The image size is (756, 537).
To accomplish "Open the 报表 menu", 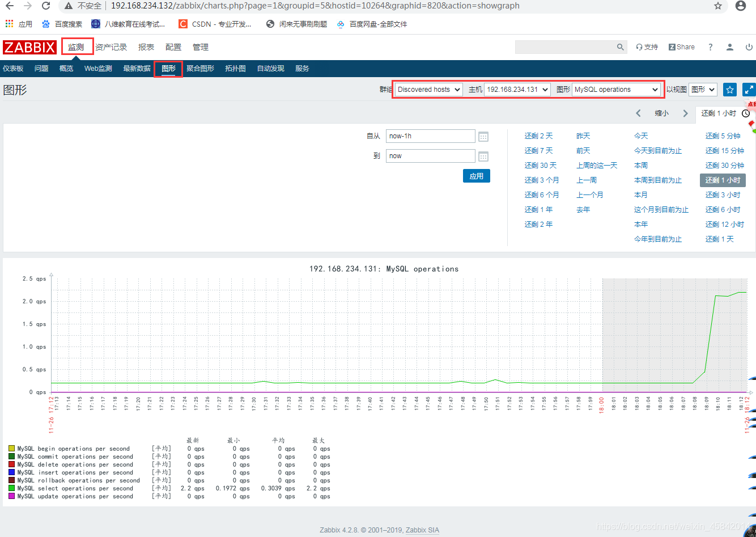I will point(146,47).
